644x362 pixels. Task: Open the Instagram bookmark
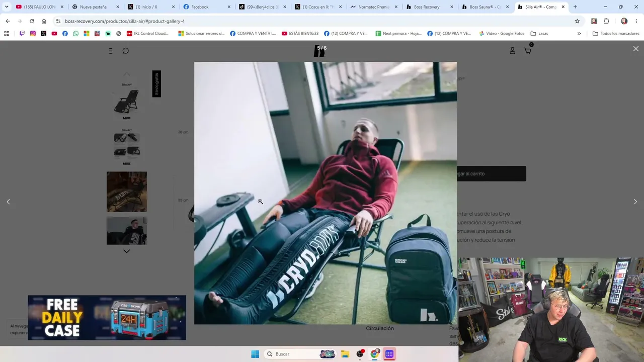click(33, 34)
